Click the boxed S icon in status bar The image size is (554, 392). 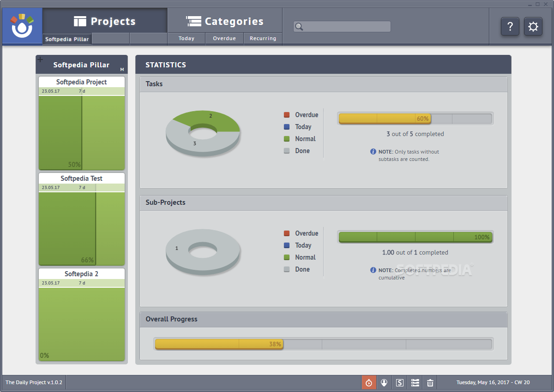pos(400,382)
